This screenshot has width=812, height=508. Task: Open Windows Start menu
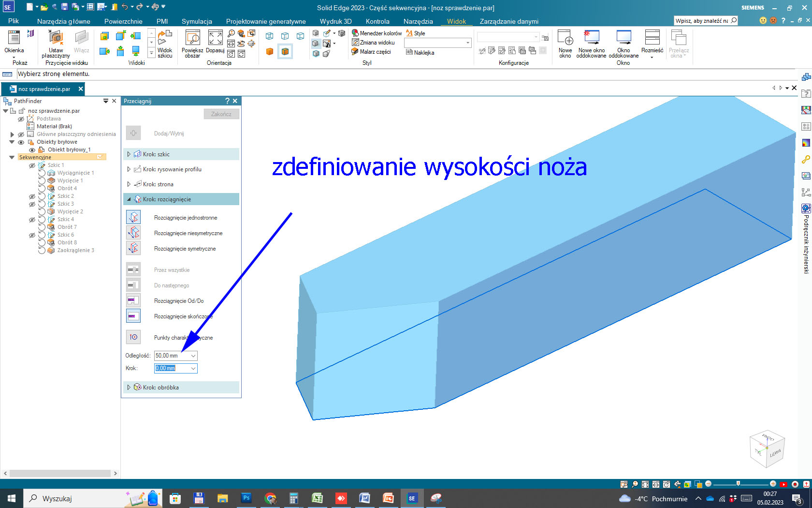pyautogui.click(x=11, y=498)
